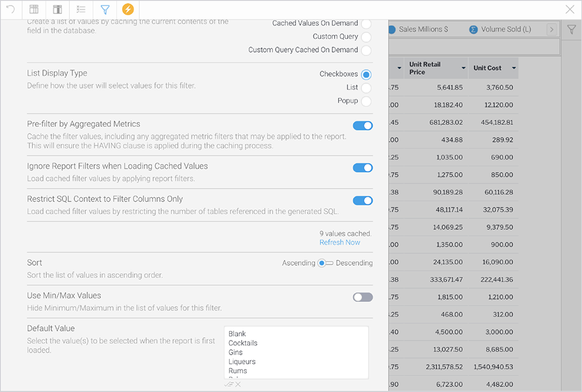
Task: Select Cocktails in the default value list
Action: (243, 343)
